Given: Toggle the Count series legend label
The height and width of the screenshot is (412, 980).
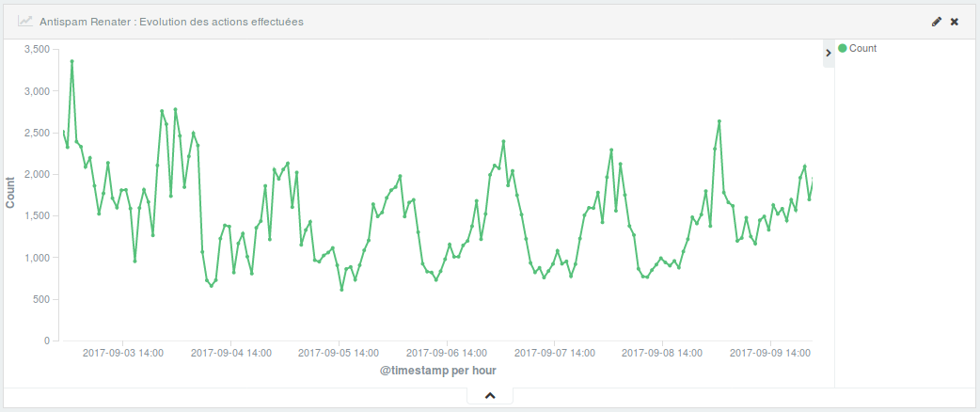Looking at the screenshot, I should [x=862, y=48].
